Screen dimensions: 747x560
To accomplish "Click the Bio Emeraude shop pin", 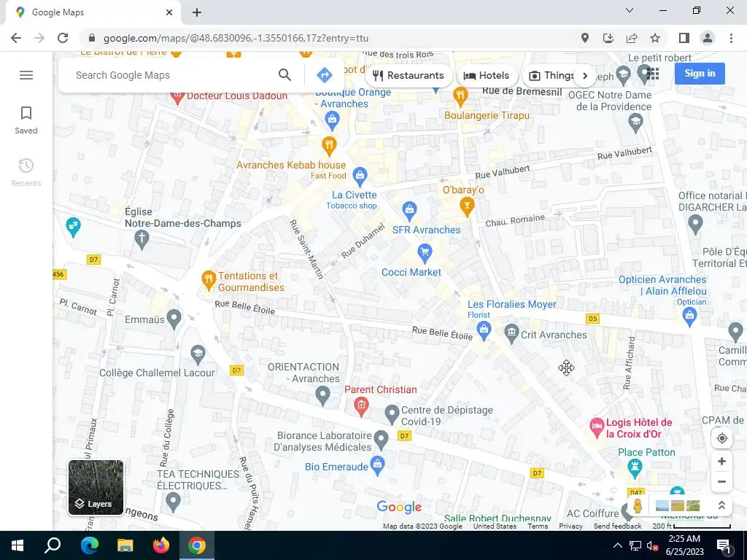I will (377, 466).
